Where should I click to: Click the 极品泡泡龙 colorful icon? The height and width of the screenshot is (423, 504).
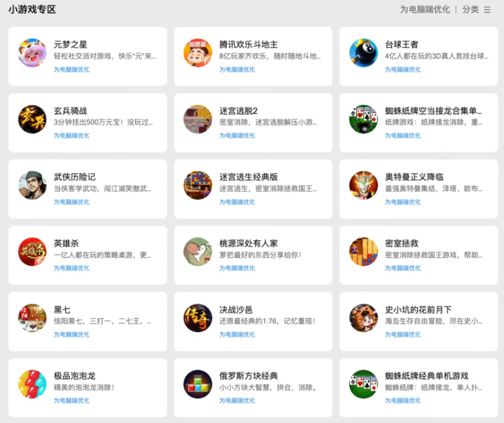tap(32, 384)
